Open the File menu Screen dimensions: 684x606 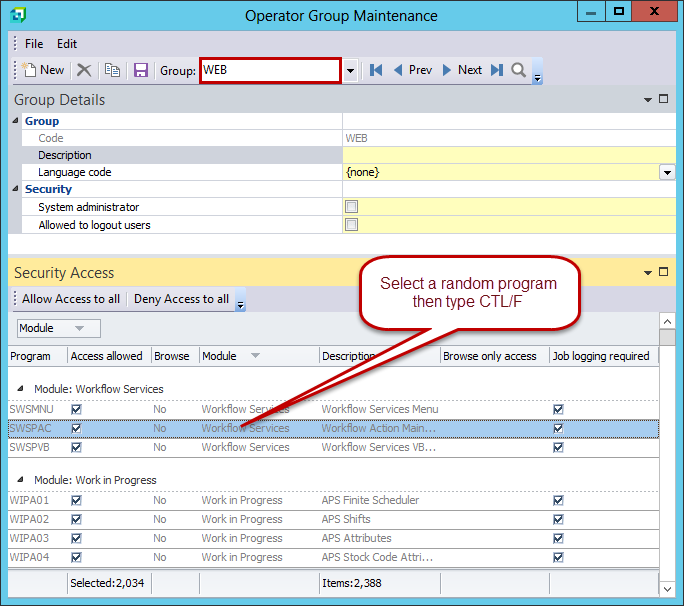pyautogui.click(x=34, y=44)
